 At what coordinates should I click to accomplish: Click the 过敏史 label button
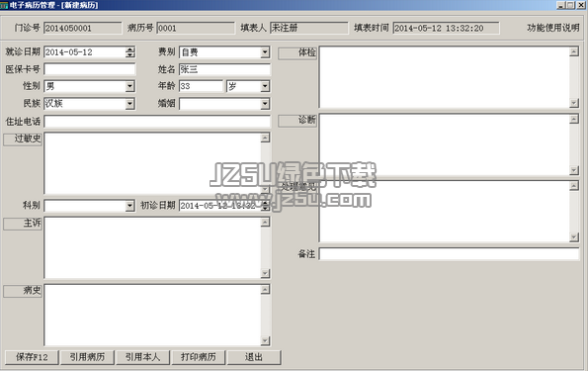23,139
